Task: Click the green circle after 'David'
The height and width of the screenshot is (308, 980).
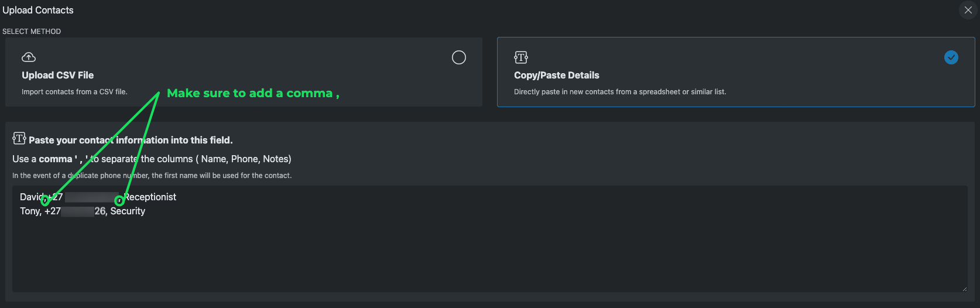Action: tap(45, 201)
